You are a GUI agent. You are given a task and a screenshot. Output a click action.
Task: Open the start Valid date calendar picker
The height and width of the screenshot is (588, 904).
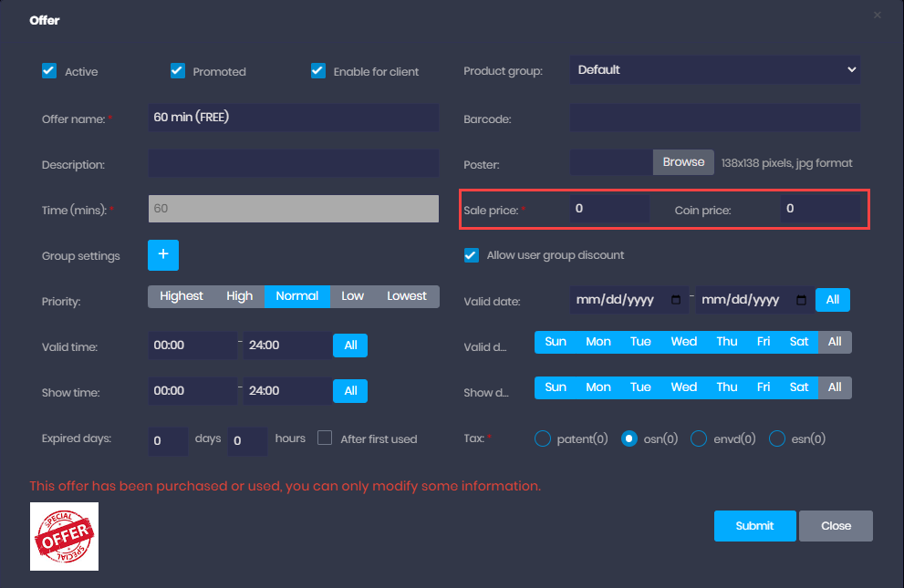point(675,300)
